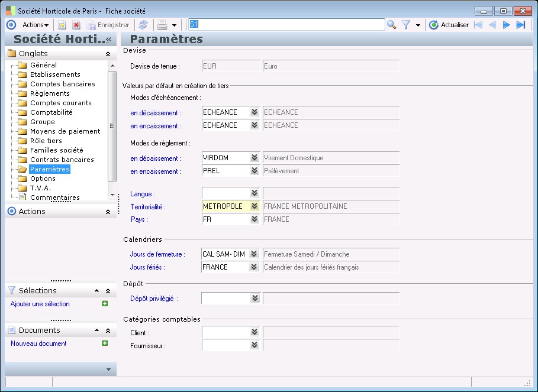The image size is (538, 392).
Task: Open the Dépôt privilégié dropdown
Action: click(x=254, y=299)
